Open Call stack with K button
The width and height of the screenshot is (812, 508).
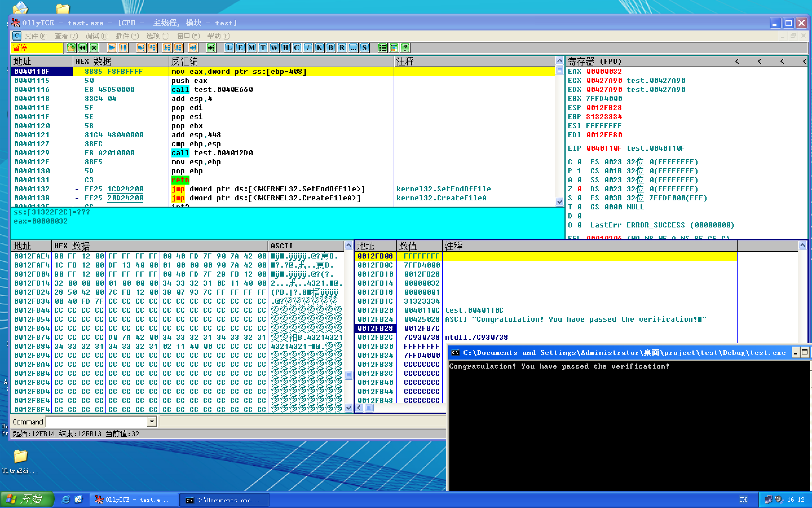click(x=319, y=48)
